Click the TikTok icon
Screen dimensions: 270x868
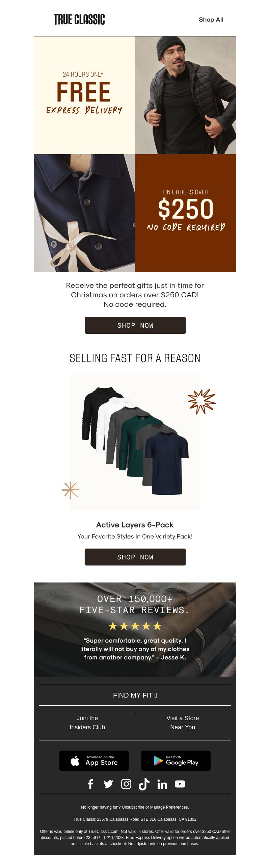[144, 784]
